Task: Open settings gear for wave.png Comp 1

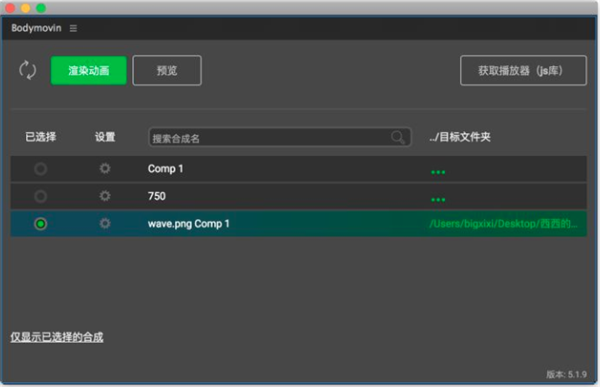Action: pos(105,224)
